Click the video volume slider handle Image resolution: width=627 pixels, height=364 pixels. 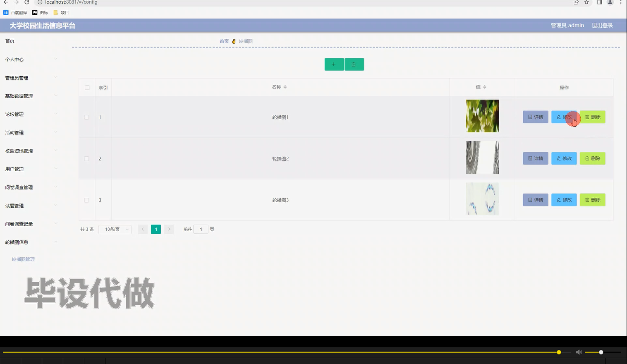601,352
